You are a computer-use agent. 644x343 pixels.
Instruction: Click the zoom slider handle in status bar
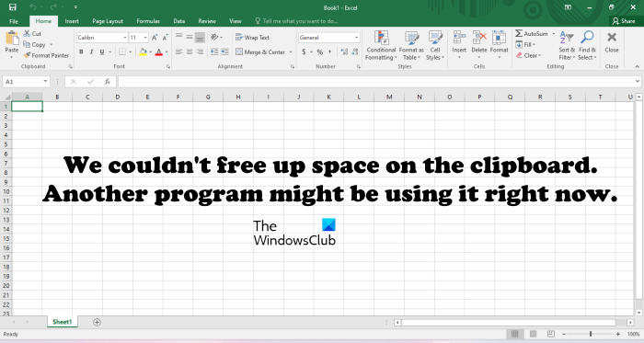[x=591, y=334]
